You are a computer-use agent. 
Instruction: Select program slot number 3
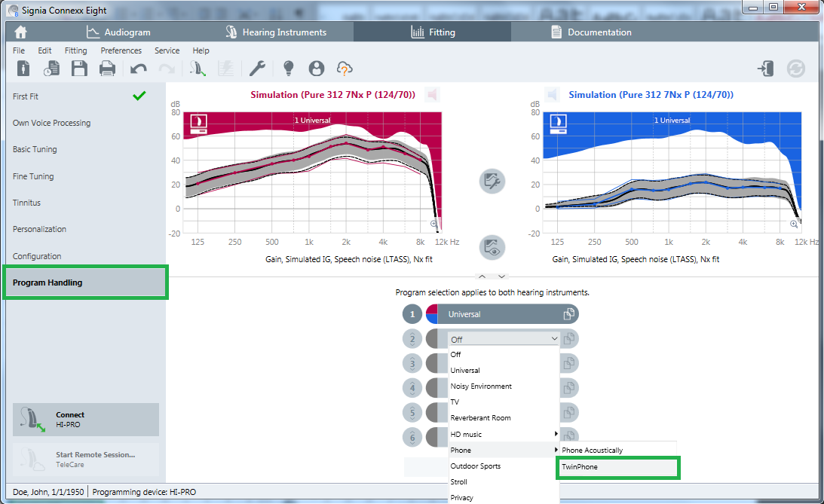point(412,363)
